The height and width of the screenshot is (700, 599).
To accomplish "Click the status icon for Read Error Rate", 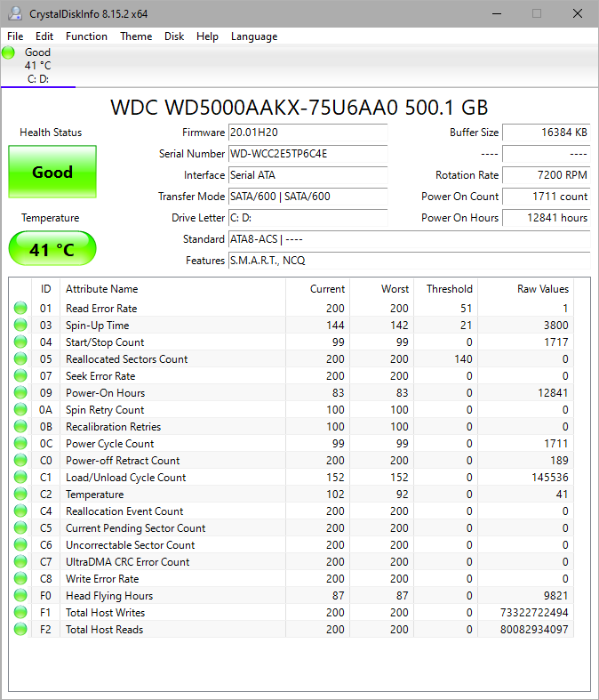I will [20, 308].
